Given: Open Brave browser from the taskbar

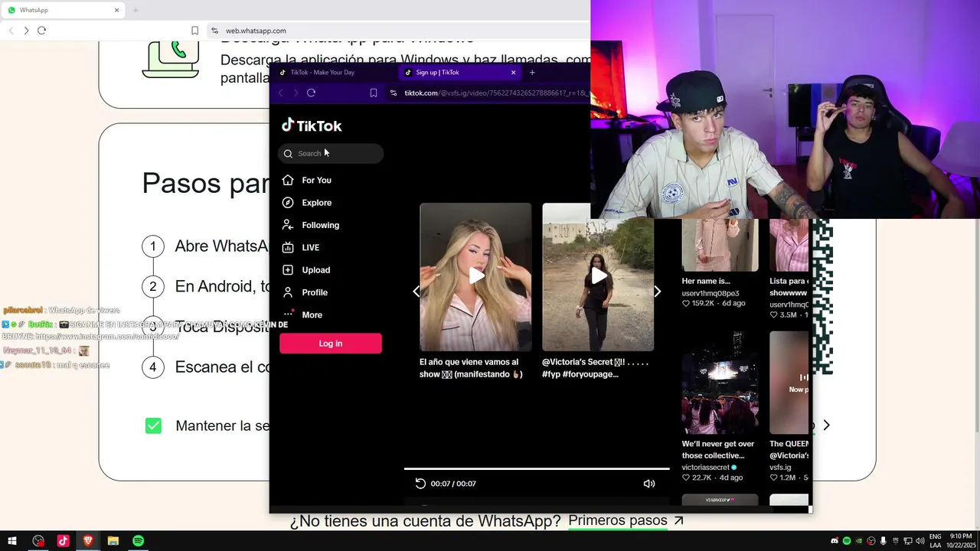Looking at the screenshot, I should (88, 541).
